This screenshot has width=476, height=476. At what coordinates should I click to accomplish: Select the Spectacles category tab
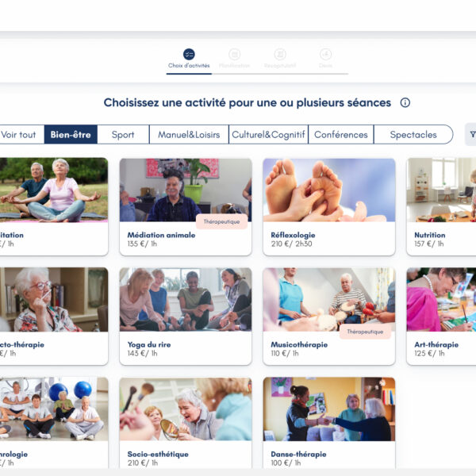pyautogui.click(x=413, y=134)
